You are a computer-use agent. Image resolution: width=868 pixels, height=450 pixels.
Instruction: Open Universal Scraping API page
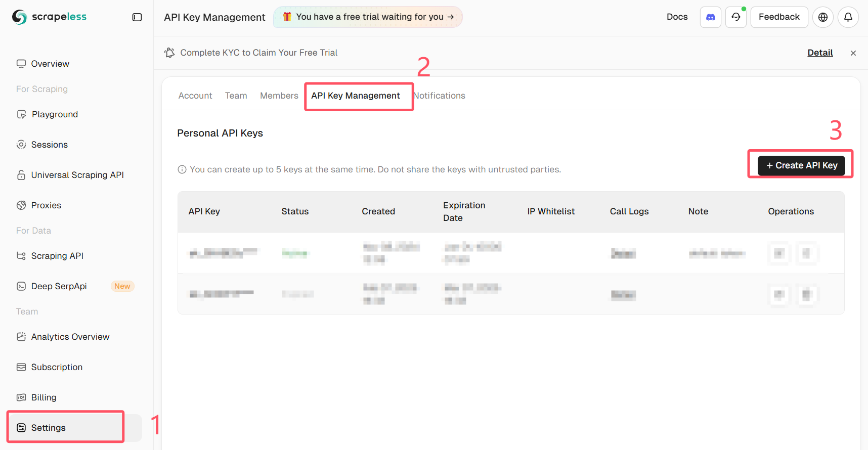pos(77,175)
